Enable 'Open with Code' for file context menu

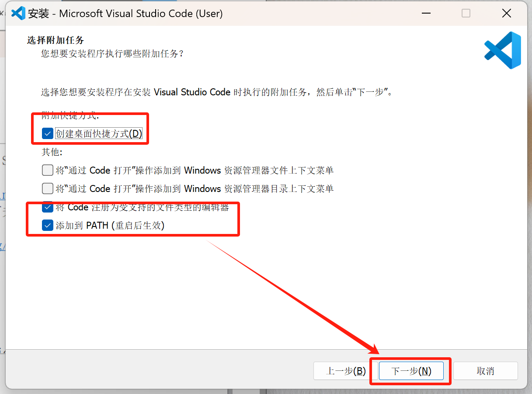[48, 170]
